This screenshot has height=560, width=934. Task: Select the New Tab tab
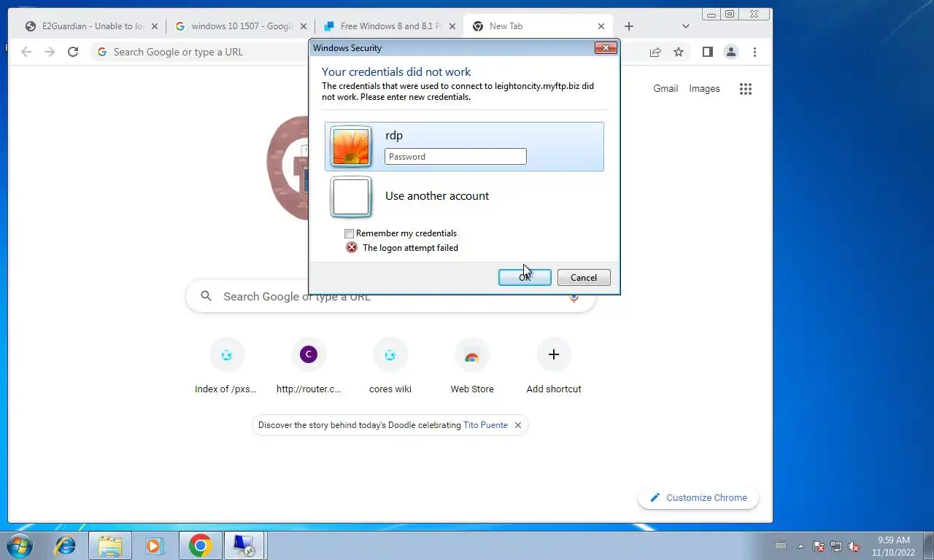tap(539, 26)
